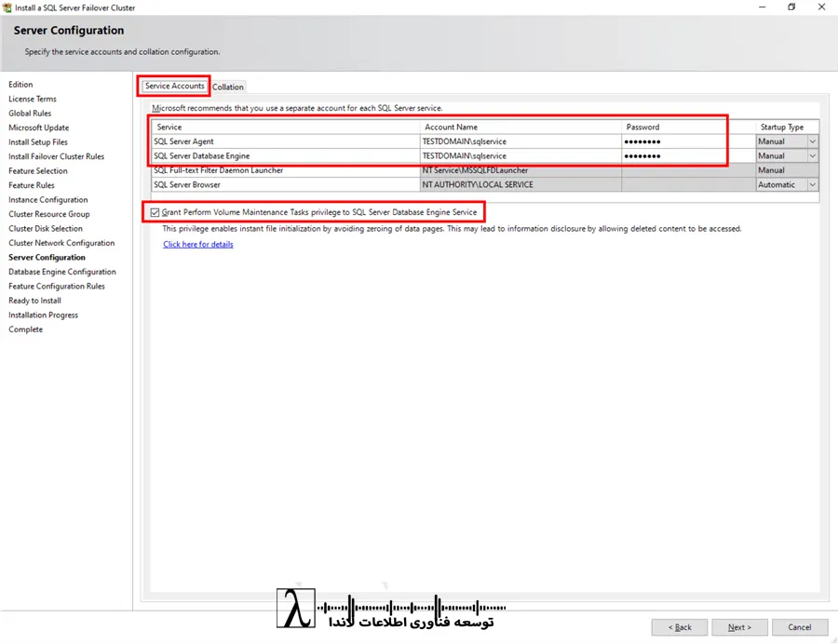Screen dimensions: 838x644
Task: Toggle Grant Perform Volume Maintenance Tasks checkbox
Action: (155, 212)
